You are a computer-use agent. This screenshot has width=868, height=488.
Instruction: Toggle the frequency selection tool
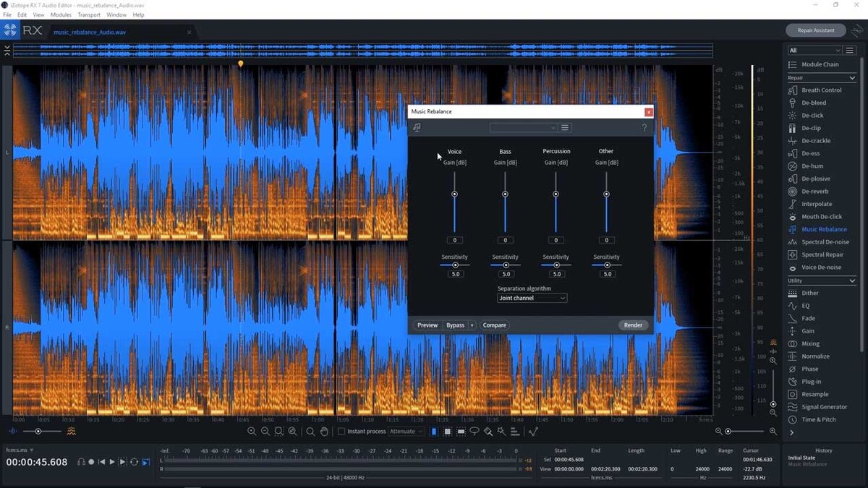(x=461, y=432)
